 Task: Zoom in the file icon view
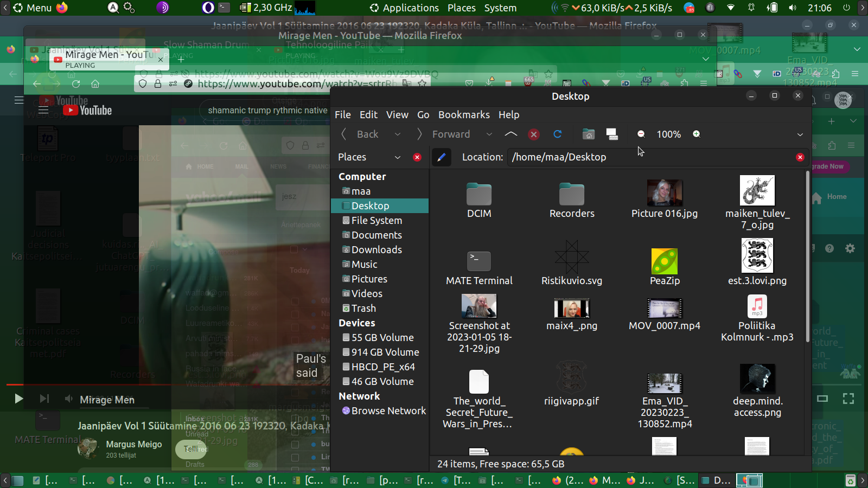pyautogui.click(x=697, y=134)
